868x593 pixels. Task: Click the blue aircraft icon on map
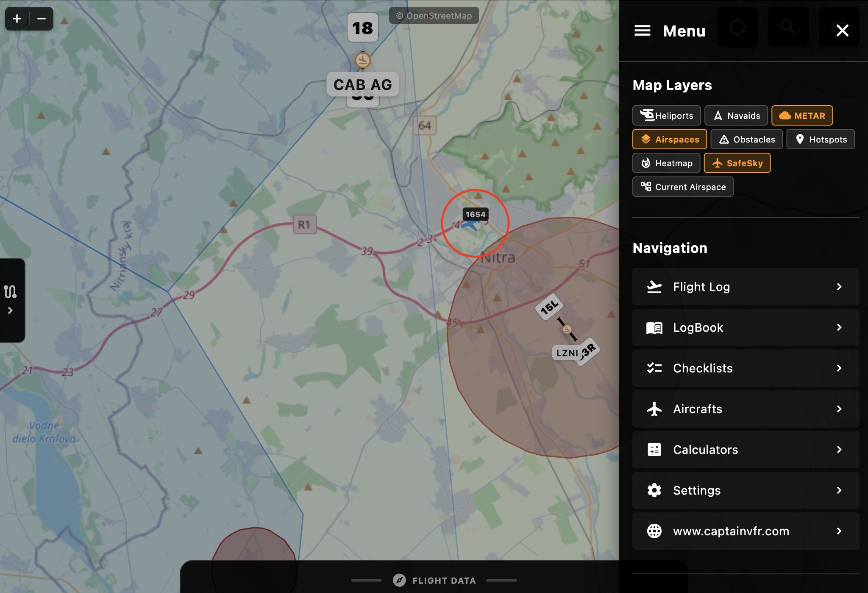point(470,225)
